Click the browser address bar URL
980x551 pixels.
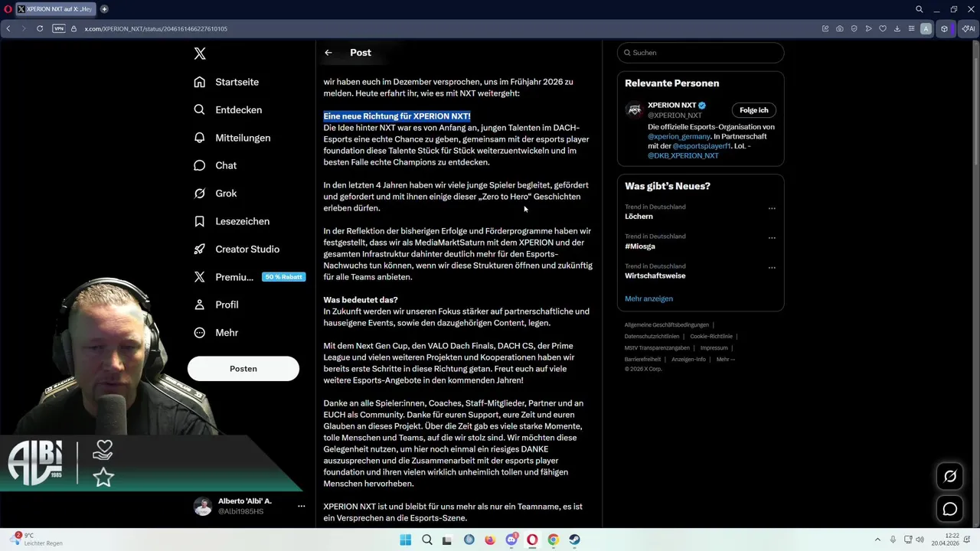click(x=155, y=28)
